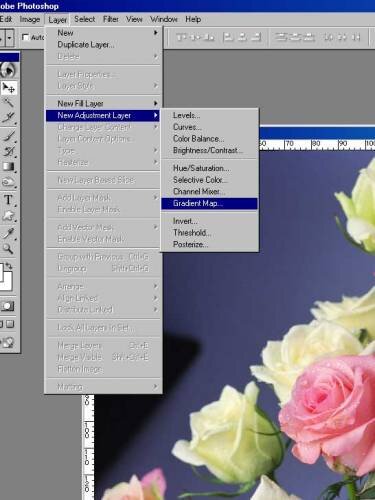Expand the Add Layer Mask submenu arrow
375x500 pixels.
tap(156, 198)
